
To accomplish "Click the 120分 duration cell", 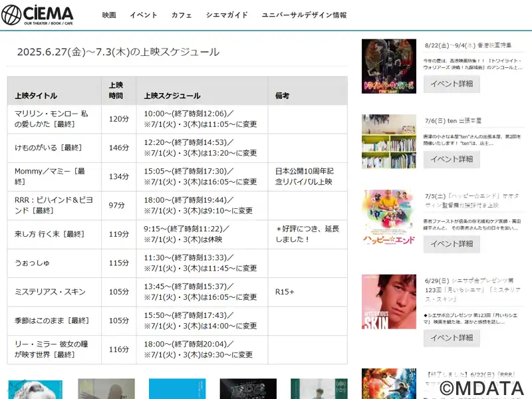I will (x=119, y=119).
